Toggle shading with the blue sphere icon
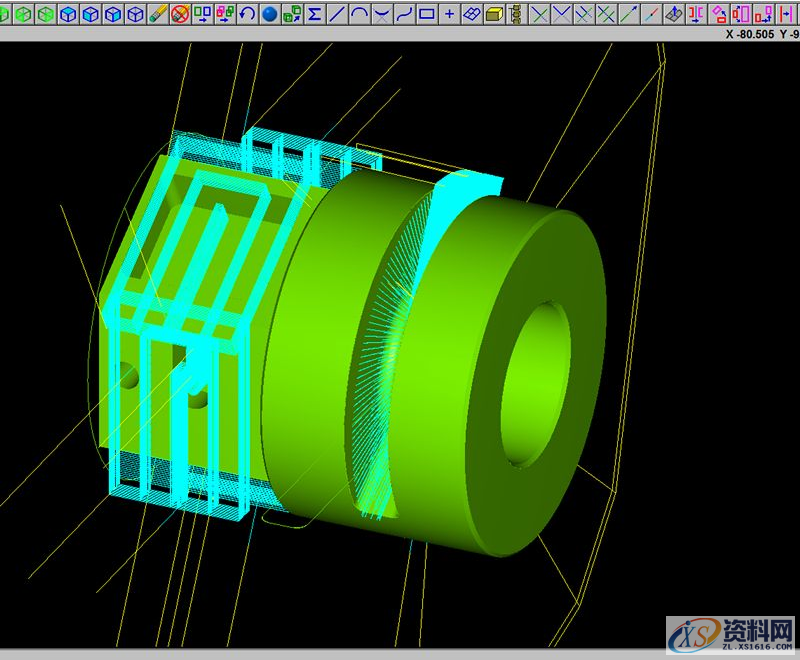 point(270,14)
